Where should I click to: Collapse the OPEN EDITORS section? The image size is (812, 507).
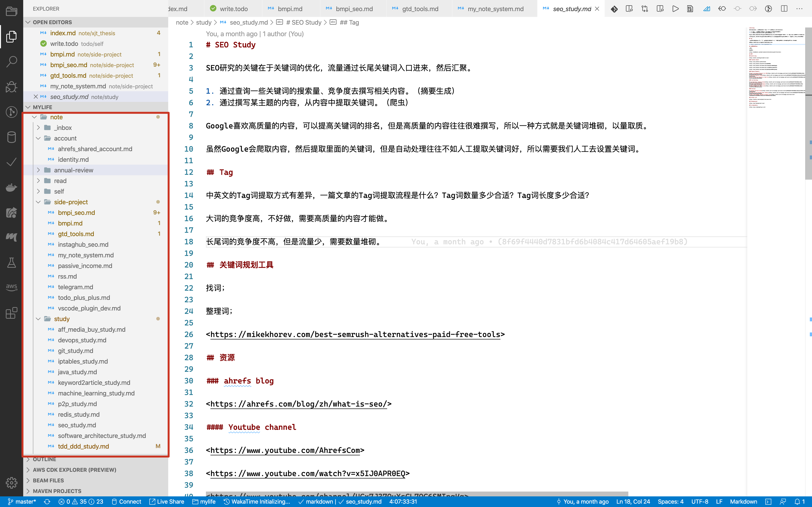(x=52, y=22)
